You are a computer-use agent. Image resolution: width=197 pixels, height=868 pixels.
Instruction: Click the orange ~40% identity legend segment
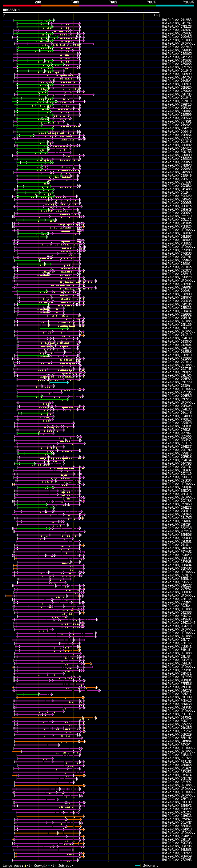pyautogui.click(x=60, y=6)
